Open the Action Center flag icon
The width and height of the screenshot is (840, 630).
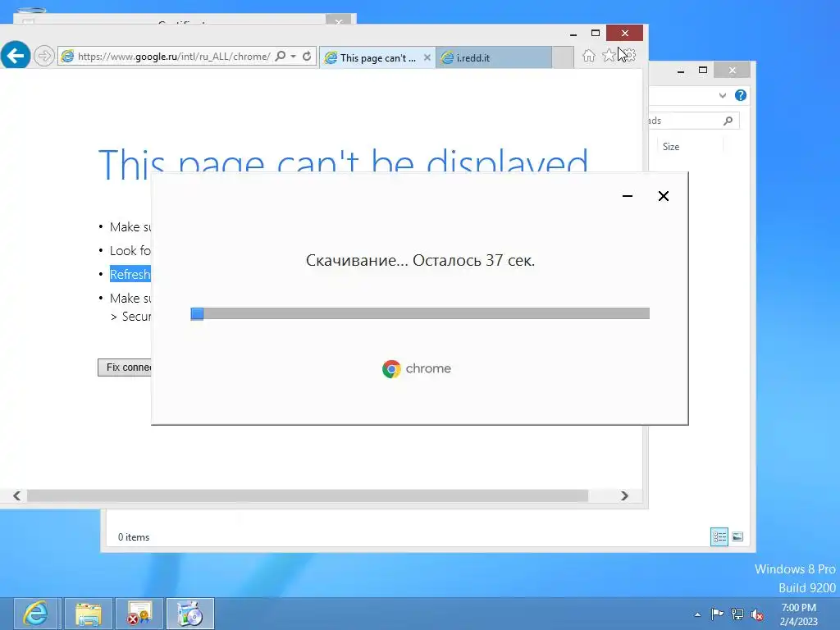(717, 614)
